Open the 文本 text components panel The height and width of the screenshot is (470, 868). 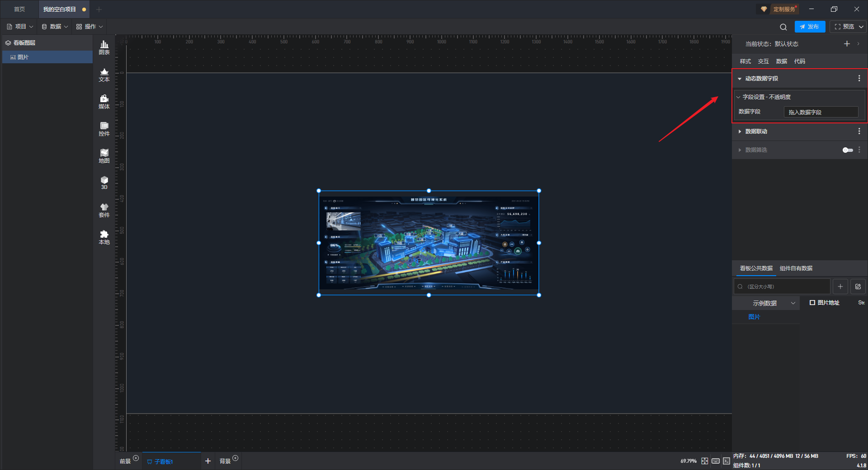click(x=104, y=75)
